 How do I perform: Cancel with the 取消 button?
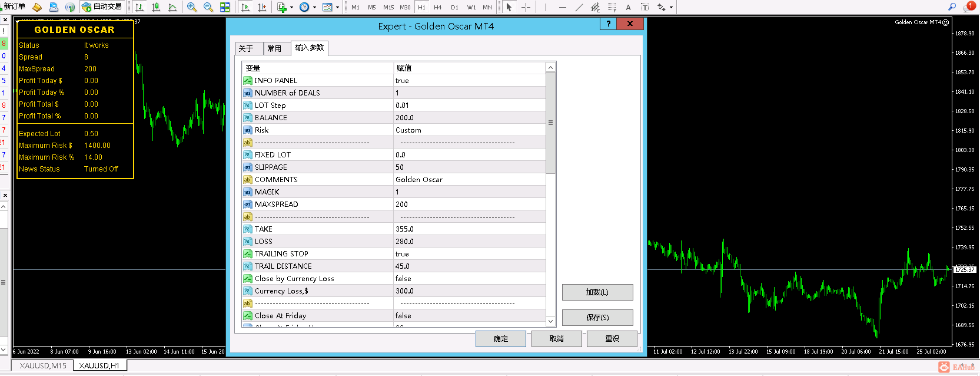tap(557, 339)
